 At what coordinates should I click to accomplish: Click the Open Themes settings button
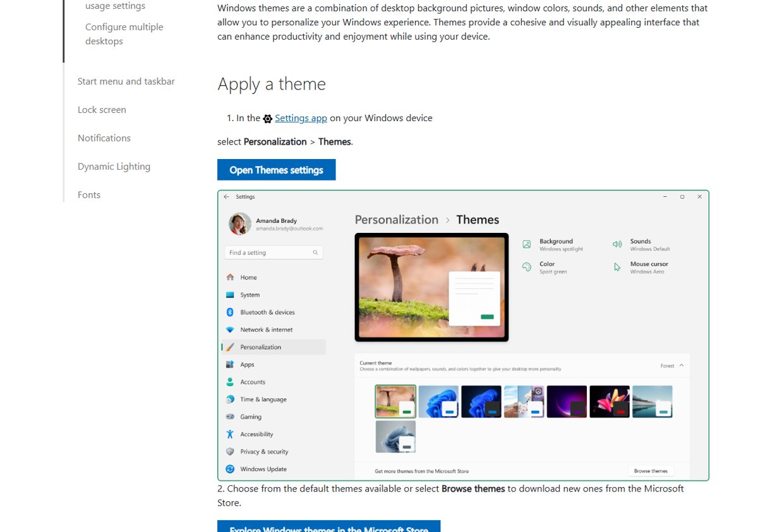point(276,170)
